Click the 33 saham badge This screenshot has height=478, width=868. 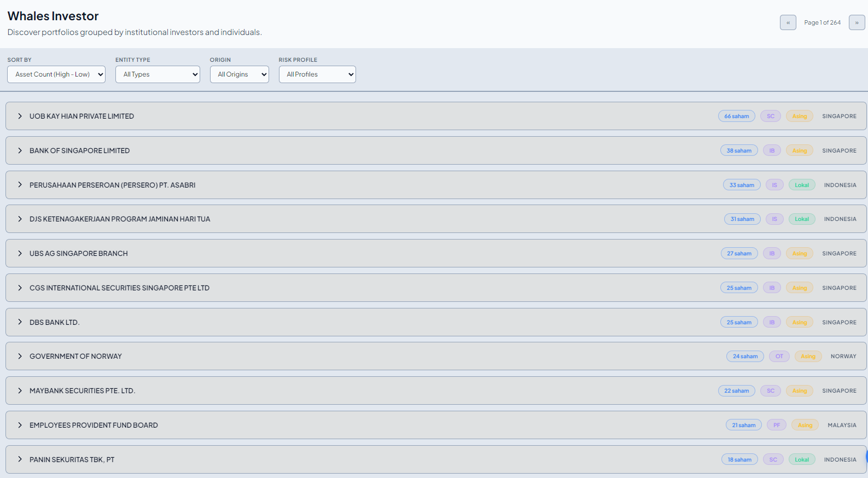[x=742, y=185]
